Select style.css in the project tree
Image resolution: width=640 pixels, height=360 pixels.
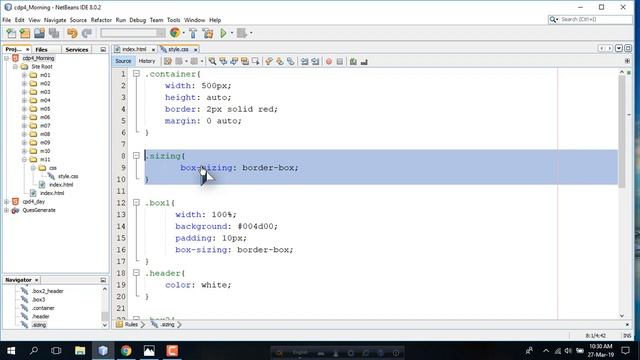[68, 176]
